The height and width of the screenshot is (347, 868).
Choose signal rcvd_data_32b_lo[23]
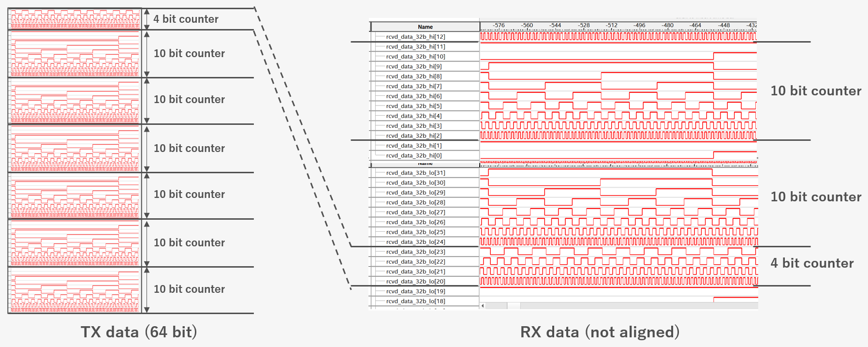(x=415, y=252)
